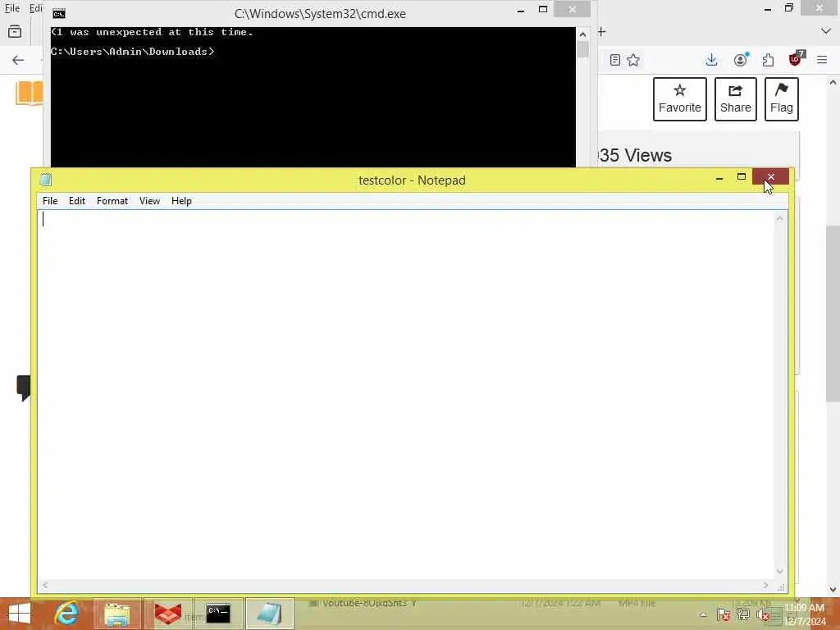Switch to cmd.exe taskbar button
Screen dimensions: 840x630
(x=218, y=614)
